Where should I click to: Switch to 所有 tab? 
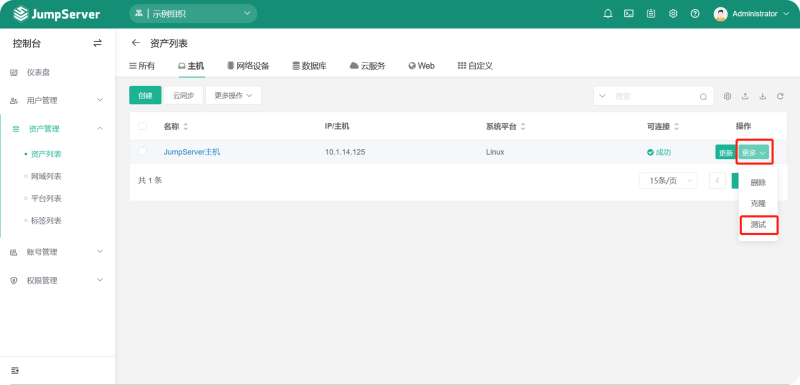[142, 66]
